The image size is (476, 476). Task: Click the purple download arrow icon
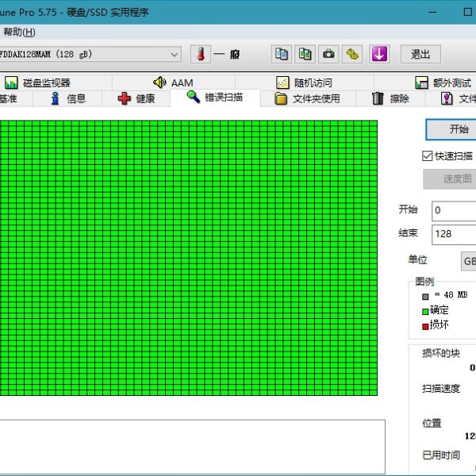(x=379, y=54)
